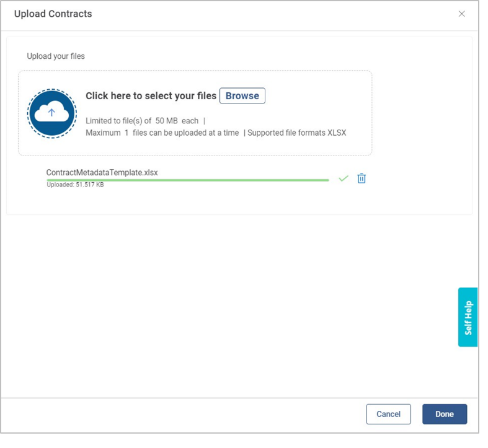Click "Click here to select your files" text

click(x=151, y=95)
